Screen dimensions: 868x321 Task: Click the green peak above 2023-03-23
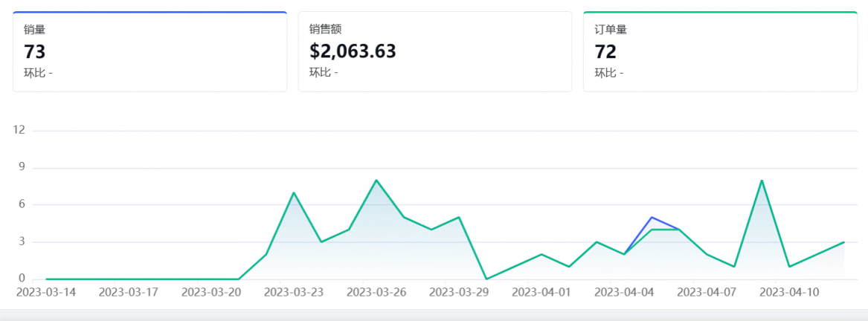click(x=294, y=192)
